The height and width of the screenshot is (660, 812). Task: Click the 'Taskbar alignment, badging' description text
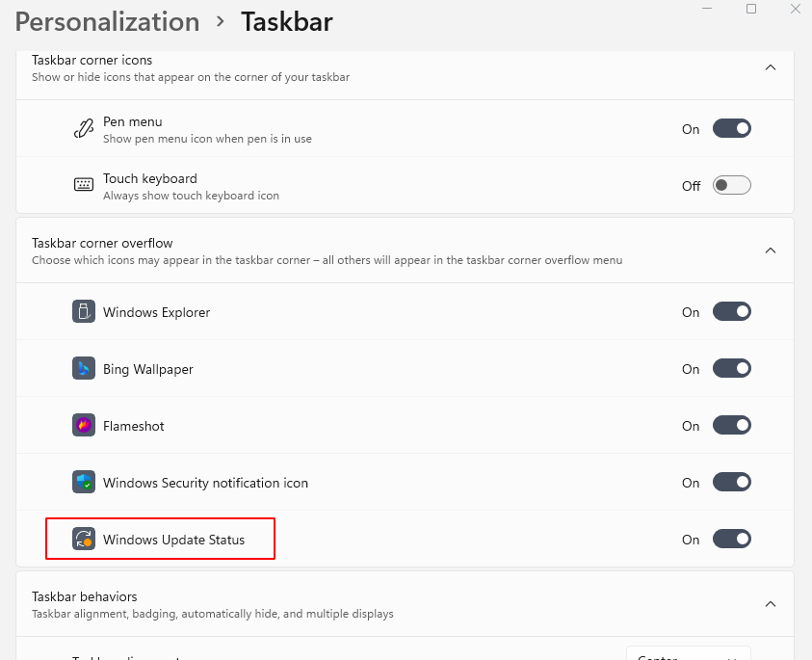212,614
